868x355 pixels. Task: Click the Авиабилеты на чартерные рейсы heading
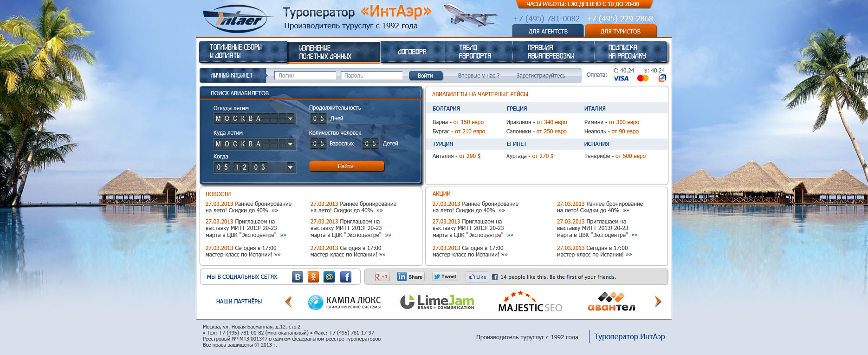(x=480, y=94)
